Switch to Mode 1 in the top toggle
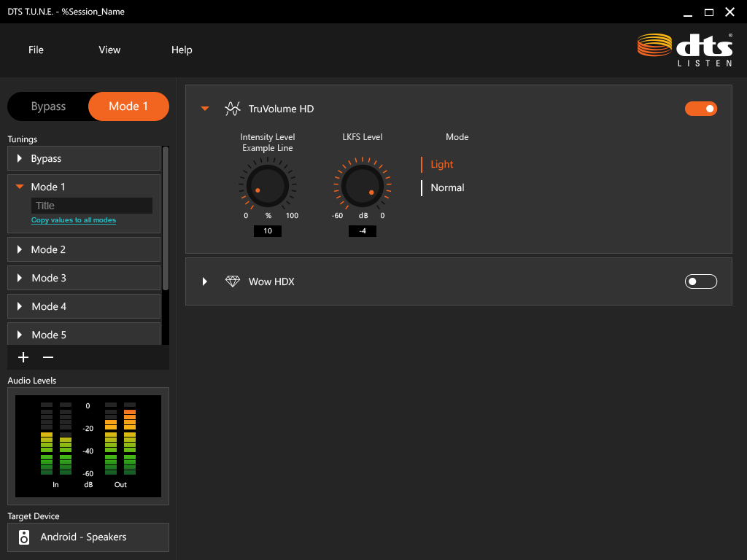747x560 pixels. [x=128, y=106]
